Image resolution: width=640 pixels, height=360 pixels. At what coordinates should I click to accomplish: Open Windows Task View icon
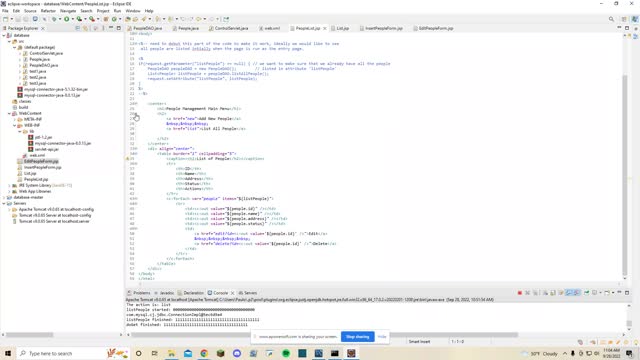155,353
